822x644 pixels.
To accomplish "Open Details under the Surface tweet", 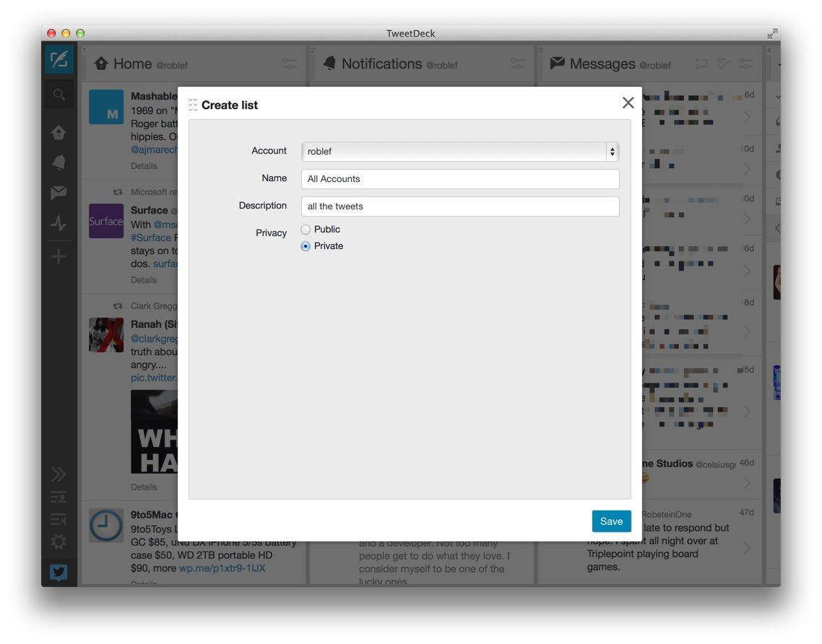I will [144, 280].
